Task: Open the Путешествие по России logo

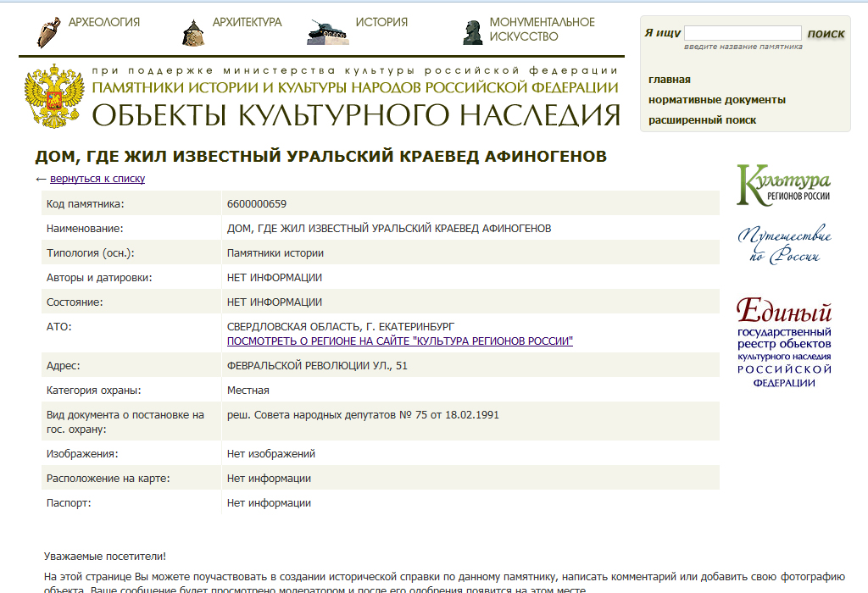Action: point(784,246)
